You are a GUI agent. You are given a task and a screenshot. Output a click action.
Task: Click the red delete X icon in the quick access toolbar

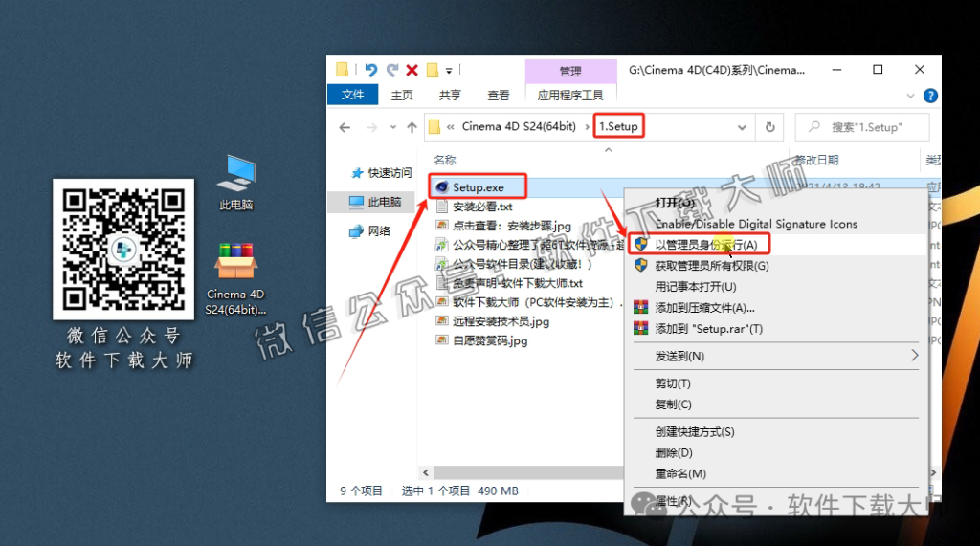(x=412, y=70)
